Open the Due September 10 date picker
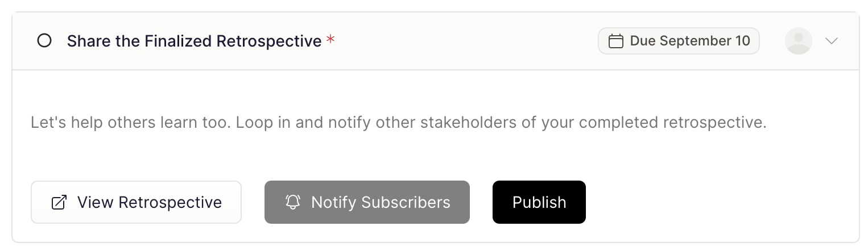 (679, 41)
